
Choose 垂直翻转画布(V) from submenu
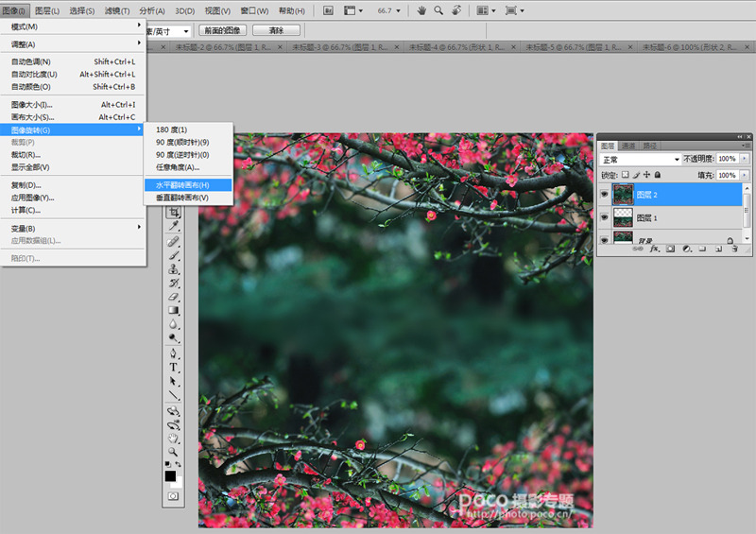188,198
